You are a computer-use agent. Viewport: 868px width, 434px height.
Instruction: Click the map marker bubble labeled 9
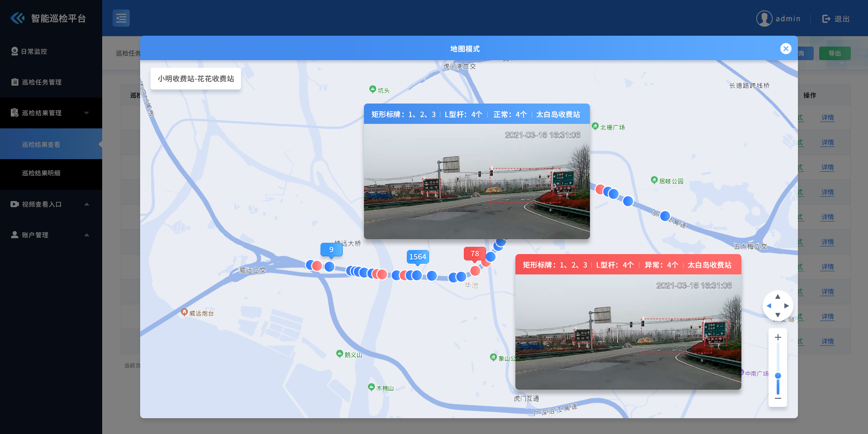point(331,250)
